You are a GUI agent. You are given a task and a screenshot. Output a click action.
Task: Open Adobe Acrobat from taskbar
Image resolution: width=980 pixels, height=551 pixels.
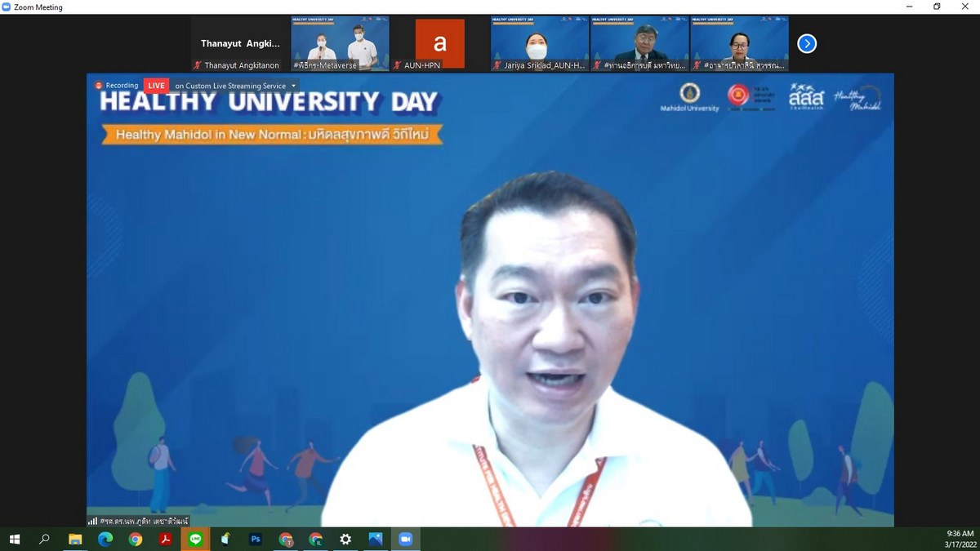click(165, 540)
